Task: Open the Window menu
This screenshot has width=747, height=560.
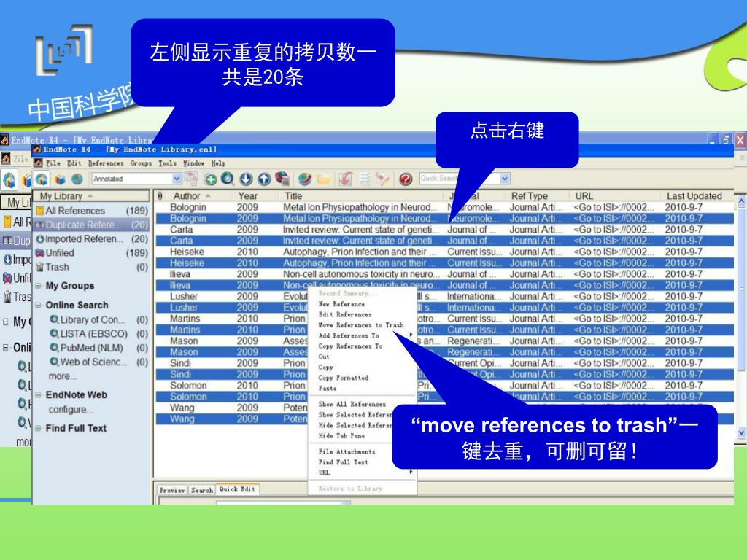Action: (x=194, y=163)
